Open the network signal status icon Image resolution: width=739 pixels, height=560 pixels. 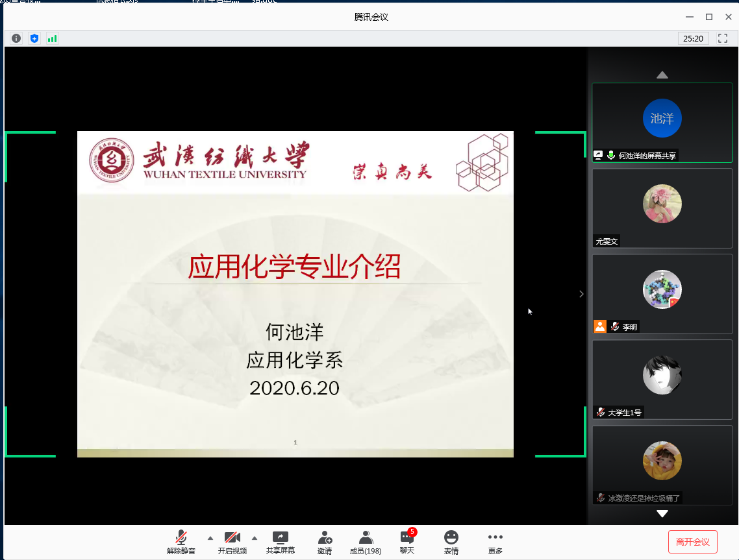[52, 38]
